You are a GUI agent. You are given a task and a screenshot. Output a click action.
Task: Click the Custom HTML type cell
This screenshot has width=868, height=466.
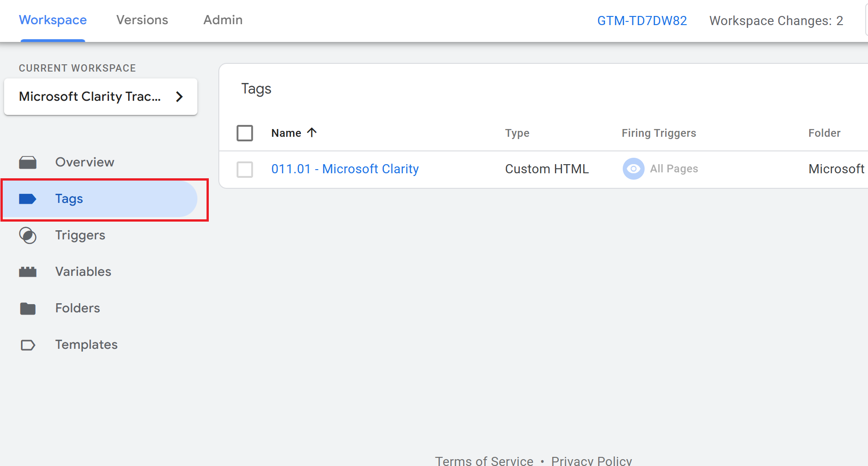click(x=547, y=169)
